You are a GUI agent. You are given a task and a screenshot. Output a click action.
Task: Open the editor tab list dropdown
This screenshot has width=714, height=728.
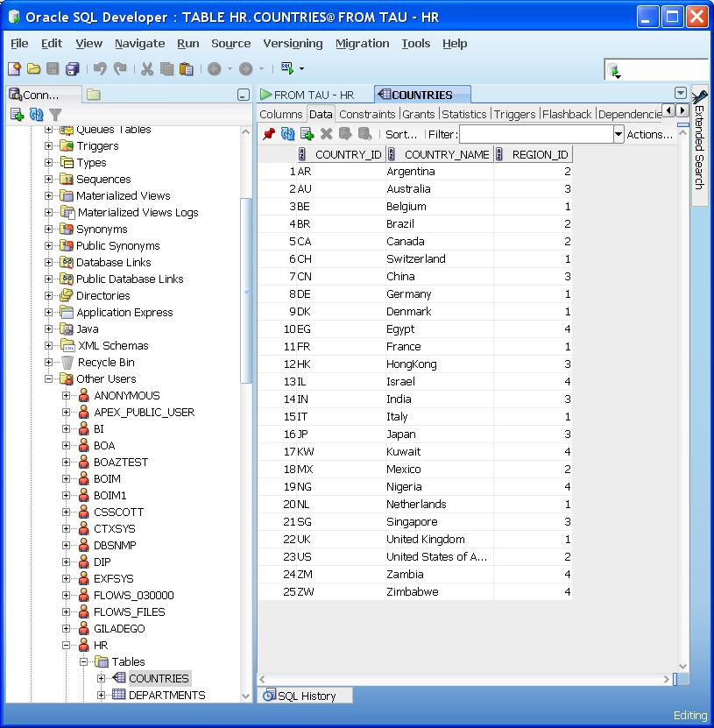tap(681, 94)
